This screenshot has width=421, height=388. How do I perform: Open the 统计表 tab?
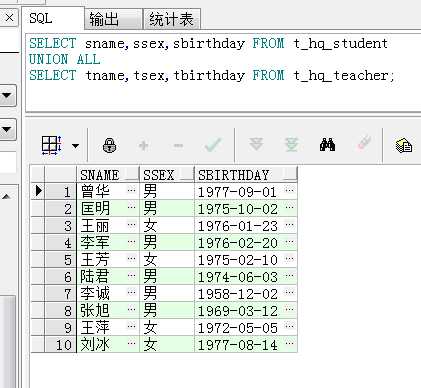(172, 19)
